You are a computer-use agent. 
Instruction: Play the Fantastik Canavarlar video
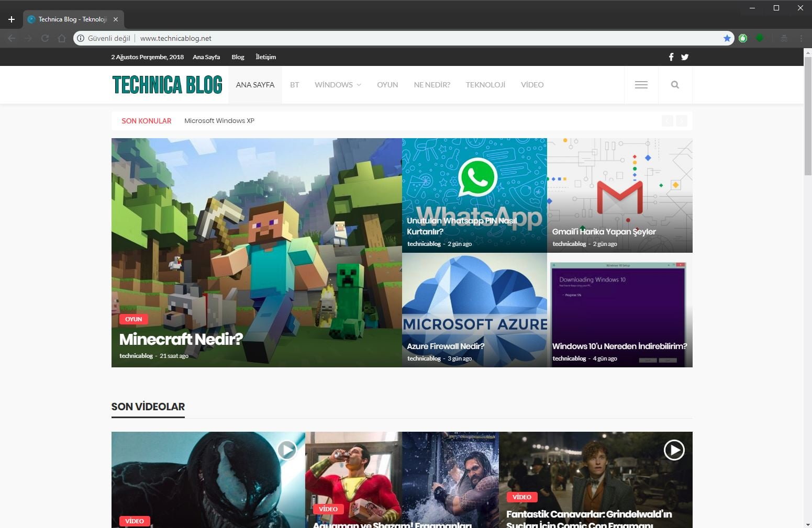point(674,450)
